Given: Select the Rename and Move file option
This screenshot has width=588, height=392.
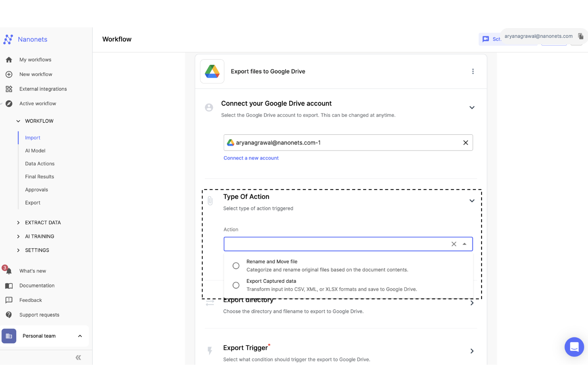Looking at the screenshot, I should 236,266.
